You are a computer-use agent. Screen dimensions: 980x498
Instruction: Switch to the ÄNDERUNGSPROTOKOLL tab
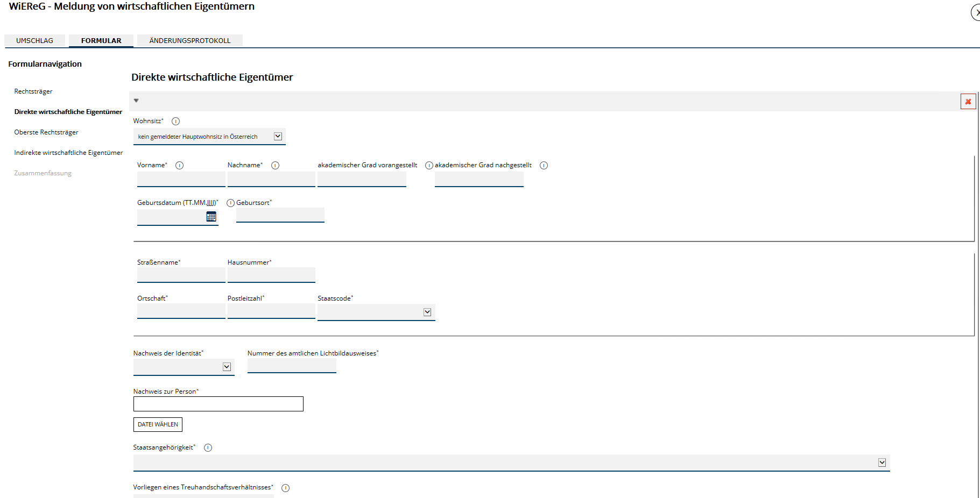coord(189,41)
